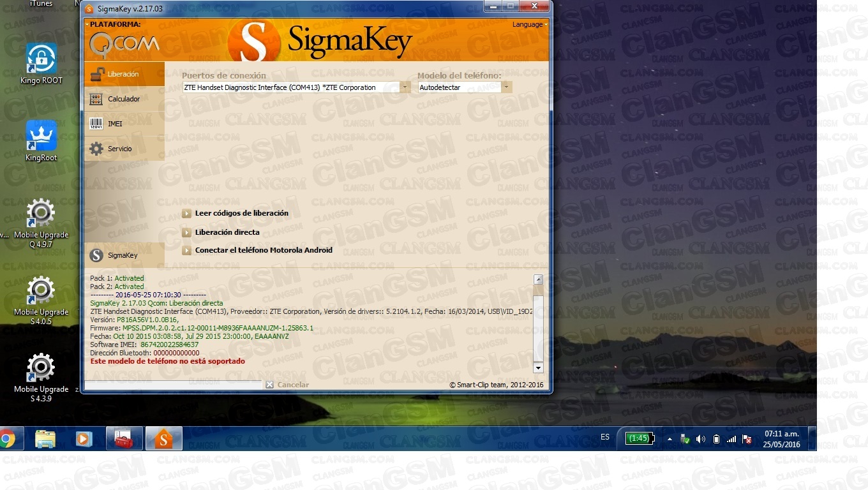Viewport: 868px width, 490px height.
Task: Click the Safely Remove Hardware tray icon
Action: [x=685, y=439]
